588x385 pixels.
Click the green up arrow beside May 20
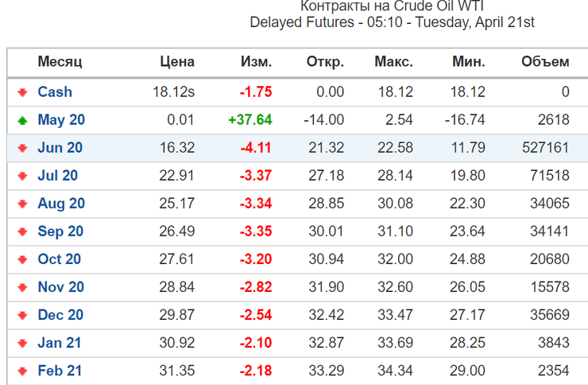point(22,120)
